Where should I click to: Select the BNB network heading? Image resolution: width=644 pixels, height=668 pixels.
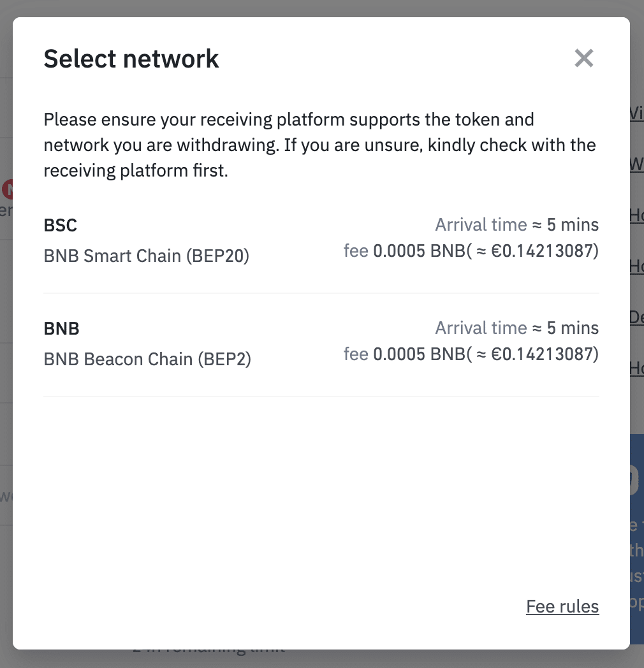pos(62,329)
